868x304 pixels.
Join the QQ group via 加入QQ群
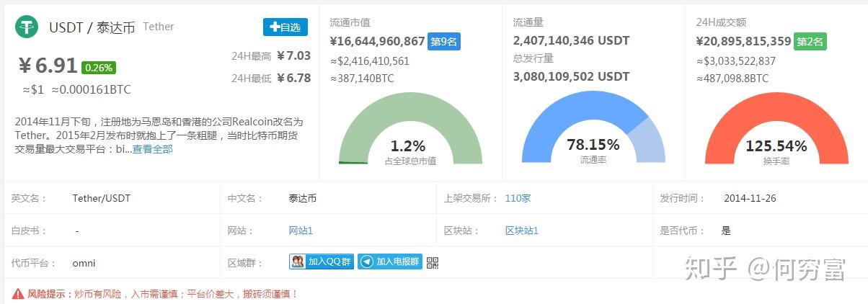322,261
